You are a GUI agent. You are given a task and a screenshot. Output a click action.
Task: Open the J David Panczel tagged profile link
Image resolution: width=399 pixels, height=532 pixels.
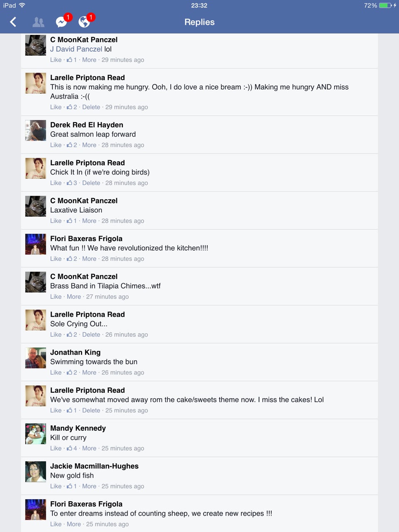[x=76, y=49]
